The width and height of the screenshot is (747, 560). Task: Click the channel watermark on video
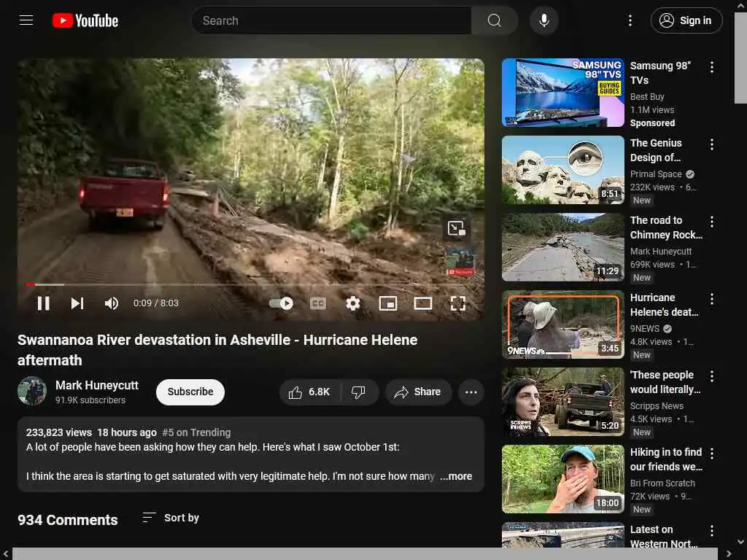coord(461,261)
